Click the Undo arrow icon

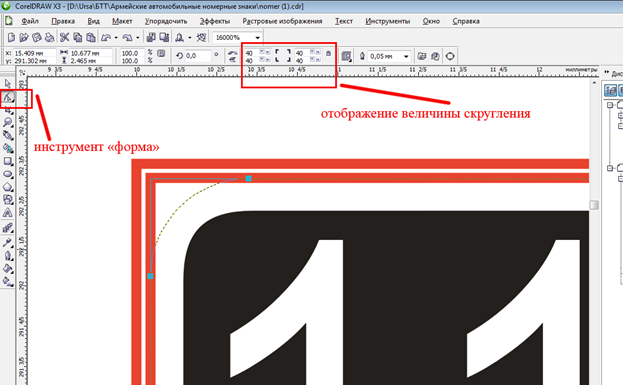pos(106,37)
